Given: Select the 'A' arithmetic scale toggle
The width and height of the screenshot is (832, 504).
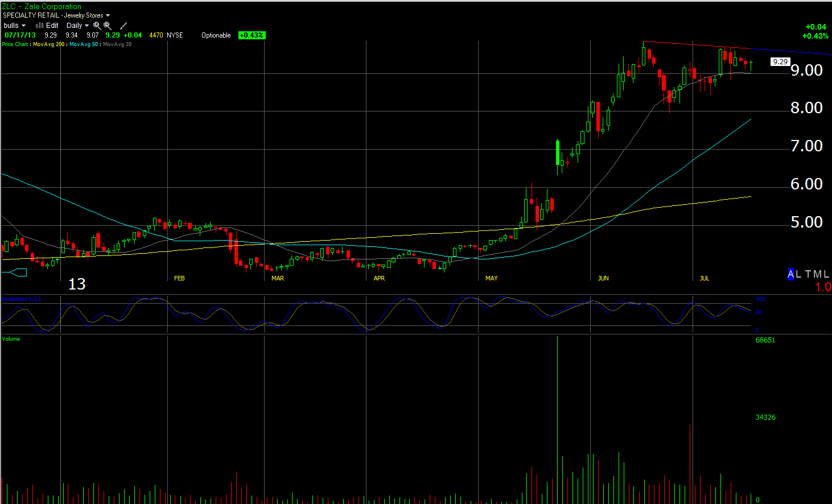Looking at the screenshot, I should [x=790, y=274].
